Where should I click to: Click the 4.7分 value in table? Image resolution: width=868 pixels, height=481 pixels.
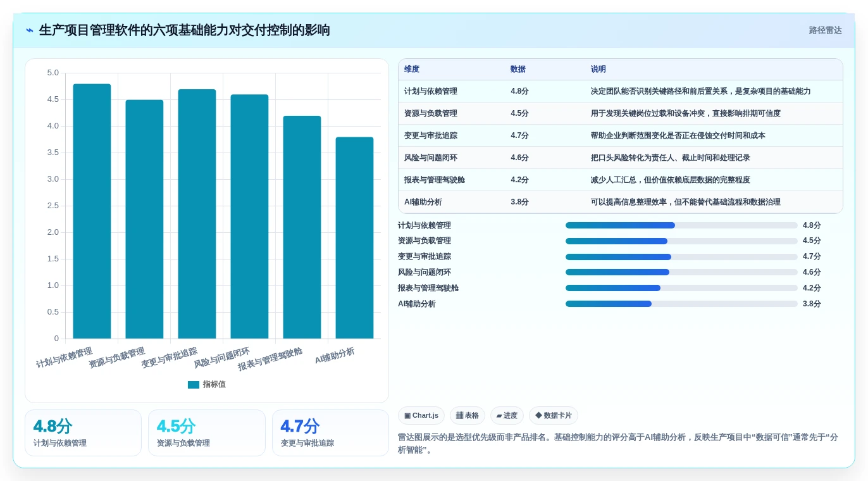click(x=519, y=136)
